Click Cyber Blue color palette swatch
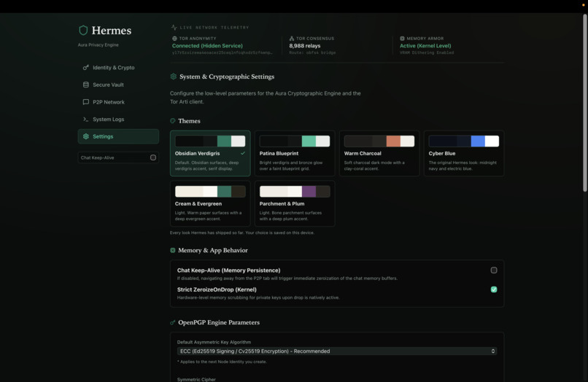Viewport: 588px width, 382px height. pos(464,141)
